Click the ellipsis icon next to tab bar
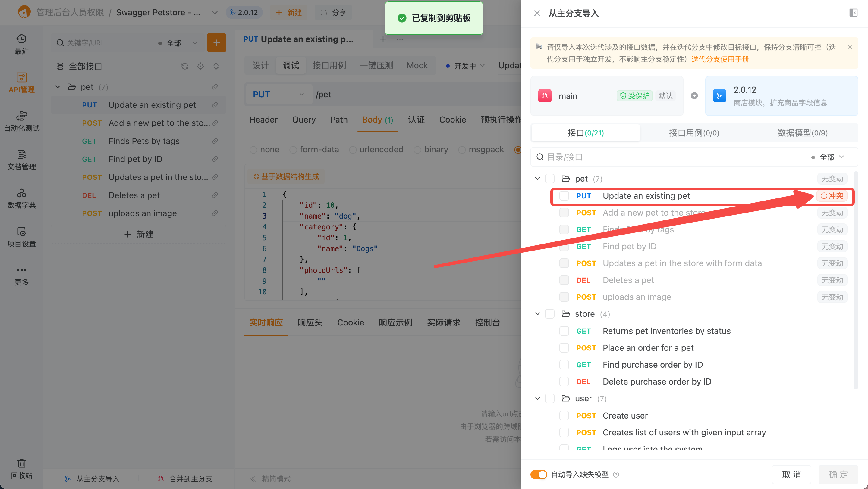Image resolution: width=868 pixels, height=489 pixels. [400, 39]
